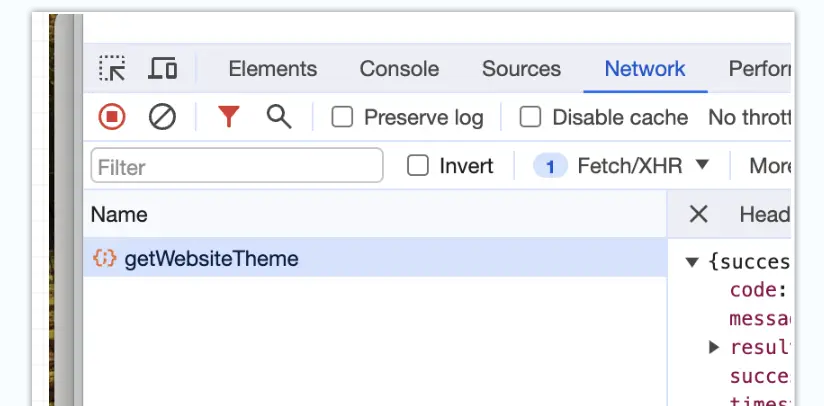The image size is (824, 406).
Task: Select the getWebsiteTheme request row
Action: pyautogui.click(x=380, y=259)
